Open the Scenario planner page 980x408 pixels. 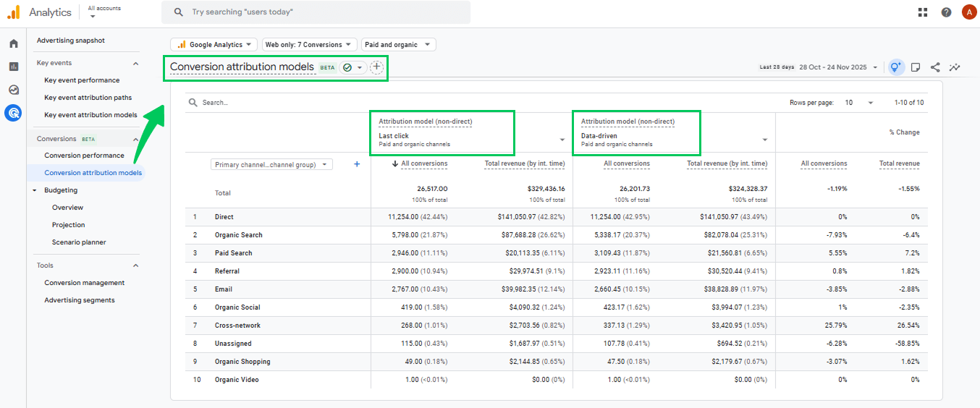[x=79, y=242]
